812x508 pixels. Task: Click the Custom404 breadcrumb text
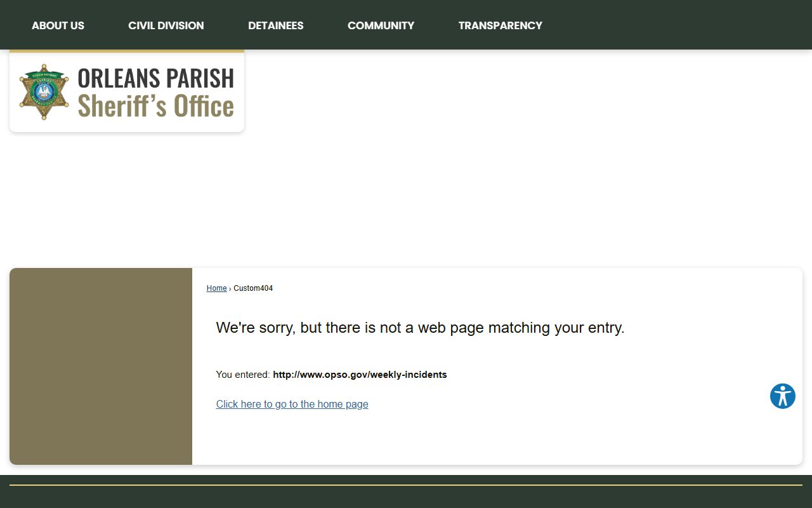[x=253, y=288]
